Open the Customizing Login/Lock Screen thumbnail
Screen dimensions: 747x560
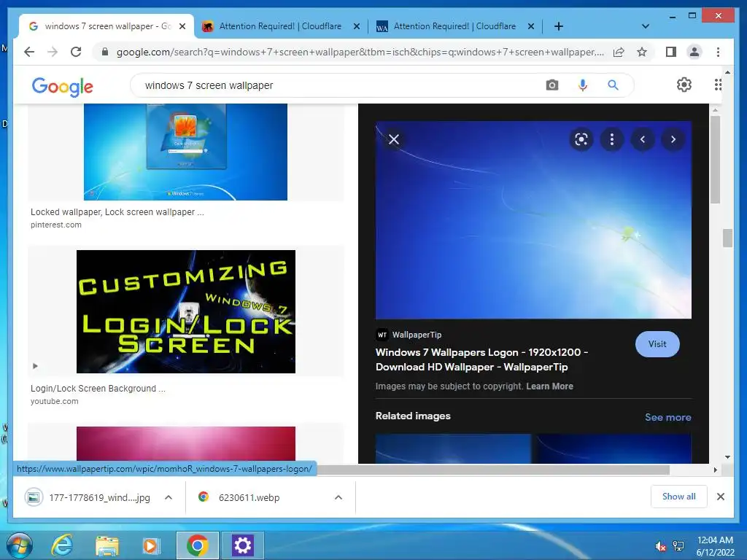[186, 311]
